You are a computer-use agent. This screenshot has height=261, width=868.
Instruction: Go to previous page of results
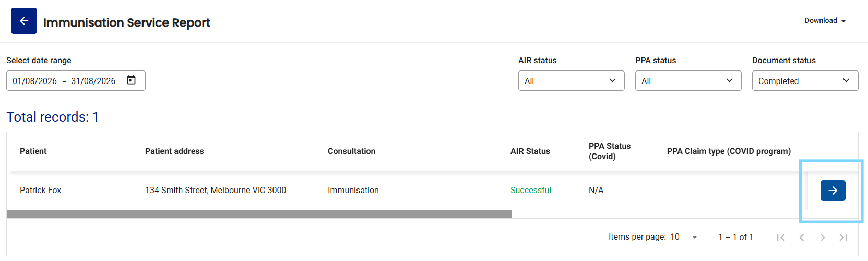click(x=802, y=238)
